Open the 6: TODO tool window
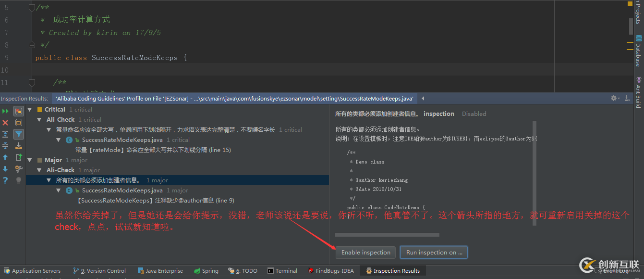 (243, 271)
